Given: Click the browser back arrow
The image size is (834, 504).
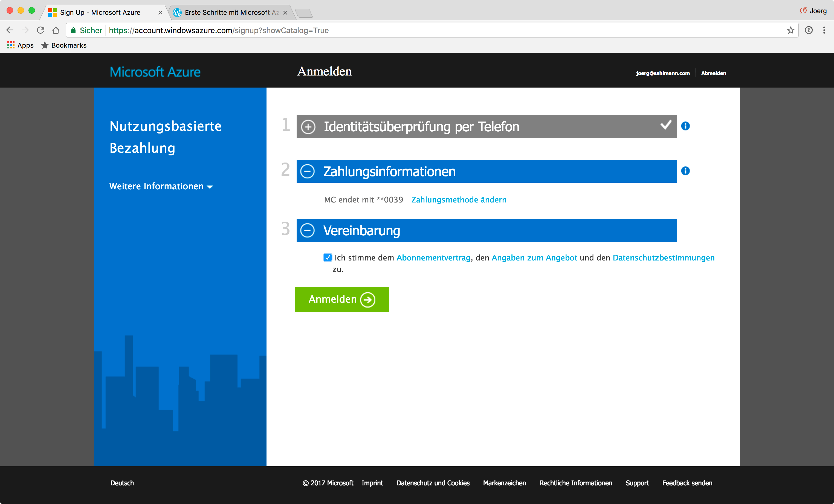Looking at the screenshot, I should pos(10,30).
